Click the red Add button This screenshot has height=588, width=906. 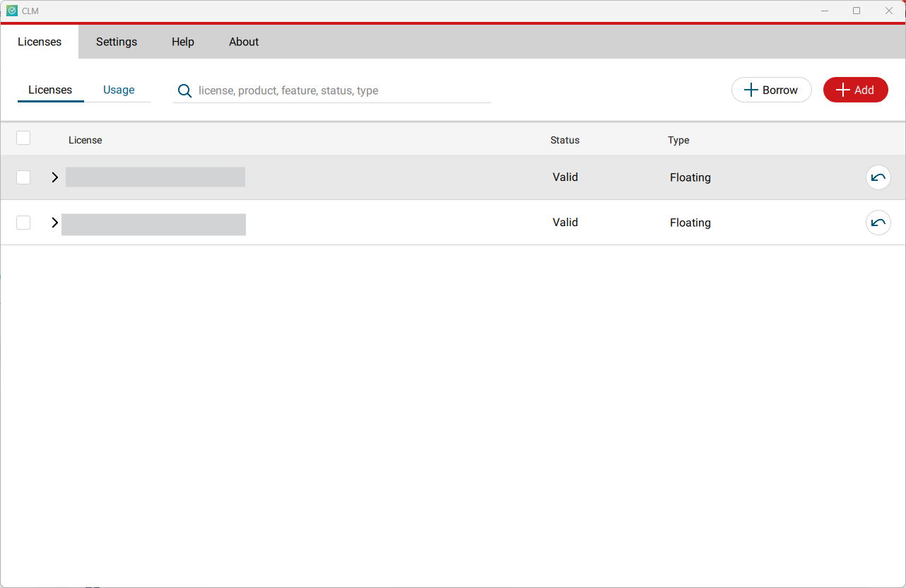point(855,90)
